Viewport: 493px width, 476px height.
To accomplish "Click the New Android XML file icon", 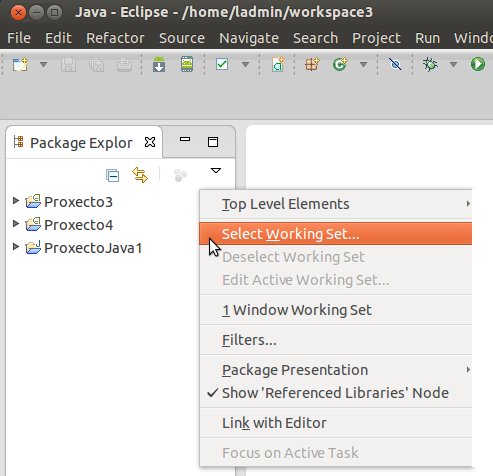I will [278, 64].
